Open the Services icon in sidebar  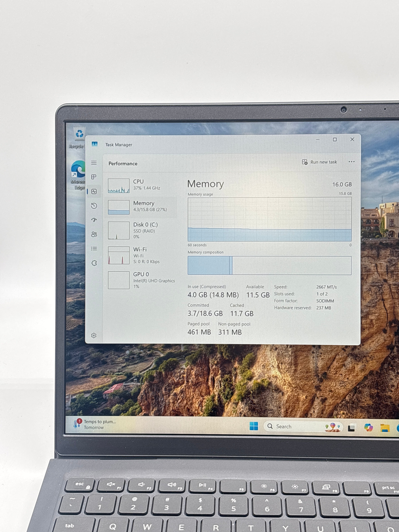tap(94, 263)
